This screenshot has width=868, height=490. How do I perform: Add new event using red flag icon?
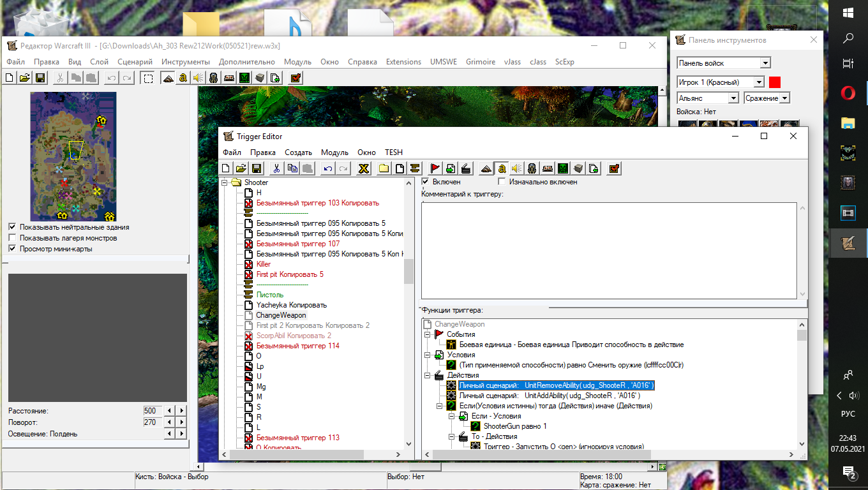click(435, 168)
